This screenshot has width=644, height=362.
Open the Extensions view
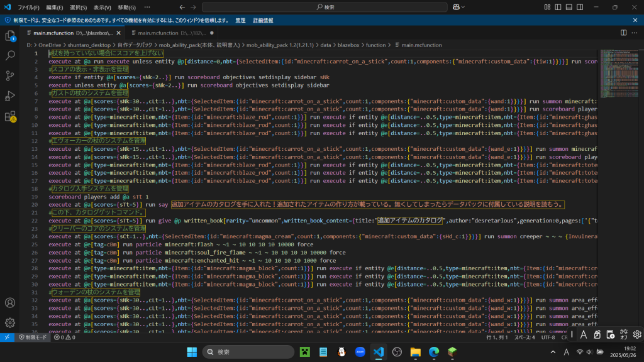[x=10, y=116]
